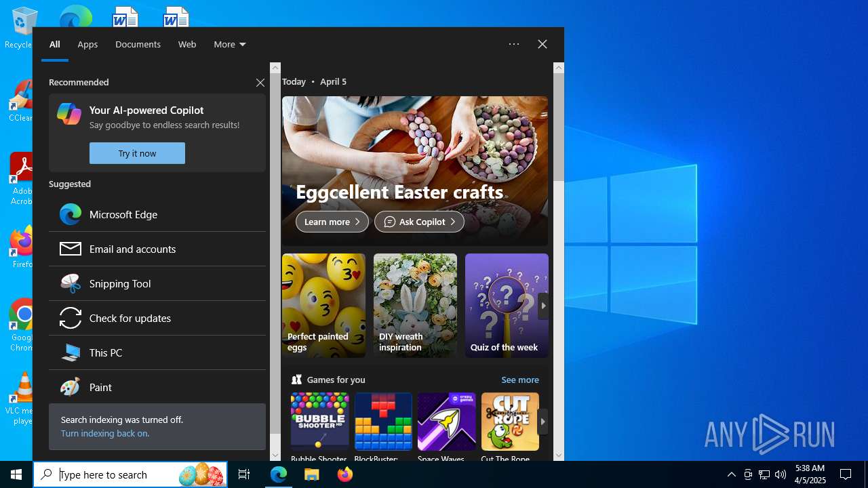Select the Firefox desktop shortcut
Viewport: 868px width, 488px height.
pyautogui.click(x=22, y=247)
